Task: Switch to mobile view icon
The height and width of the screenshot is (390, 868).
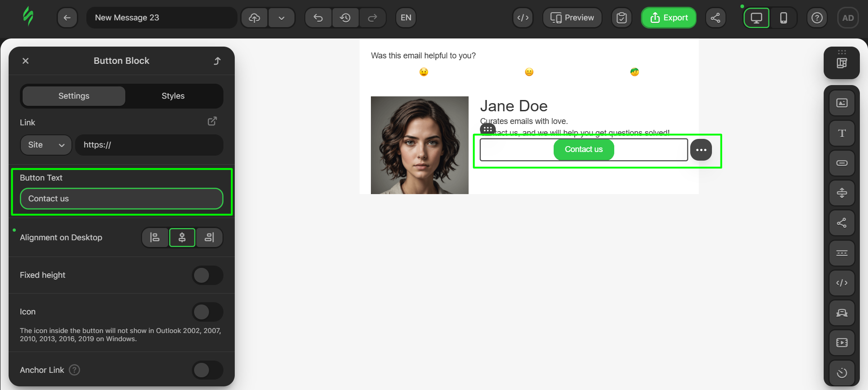Action: tap(783, 18)
